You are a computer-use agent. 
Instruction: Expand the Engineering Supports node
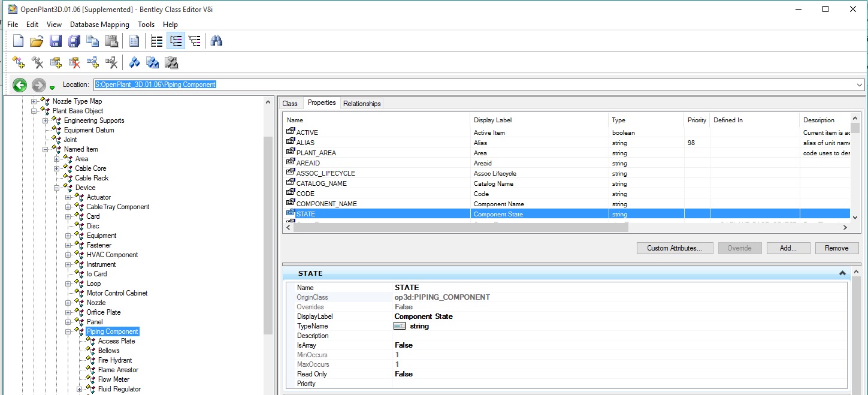click(x=46, y=120)
